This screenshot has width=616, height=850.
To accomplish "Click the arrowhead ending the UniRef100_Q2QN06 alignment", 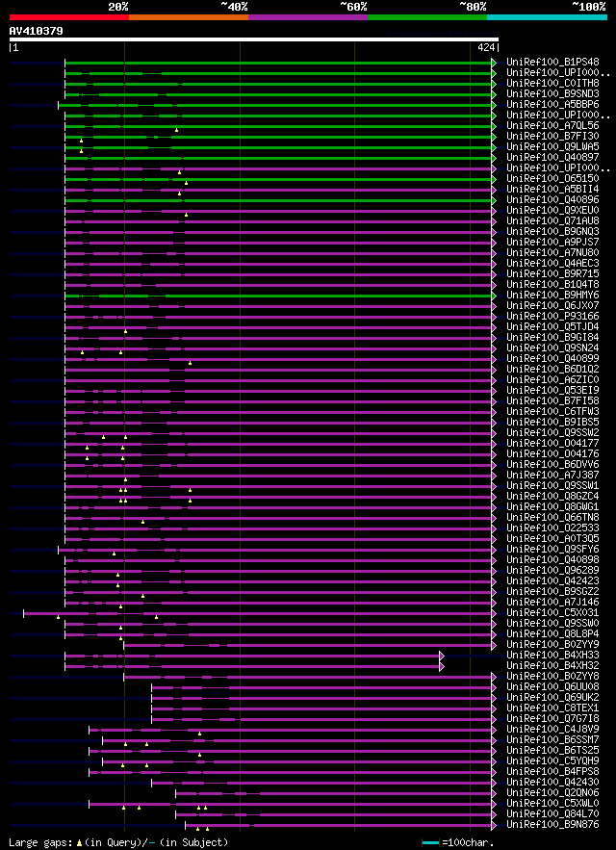I will [494, 793].
